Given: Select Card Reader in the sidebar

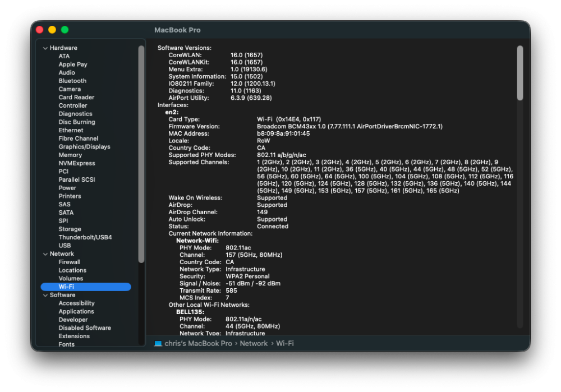Looking at the screenshot, I should tap(76, 97).
